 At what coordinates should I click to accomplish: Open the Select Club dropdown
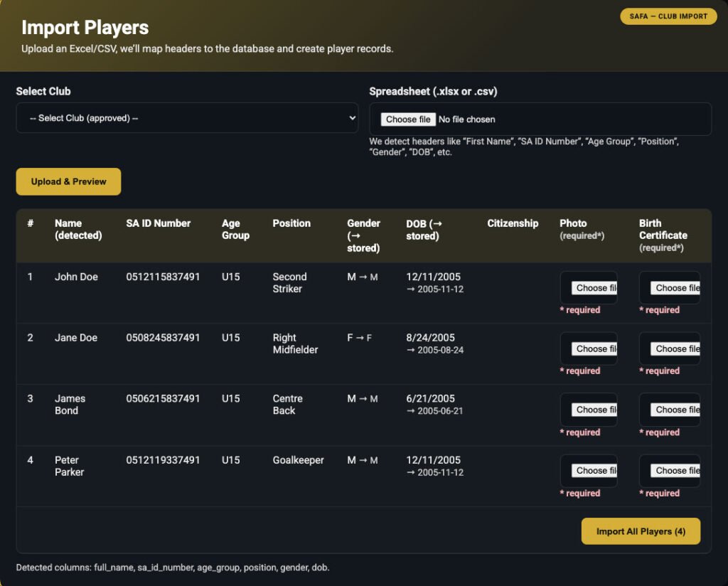187,118
